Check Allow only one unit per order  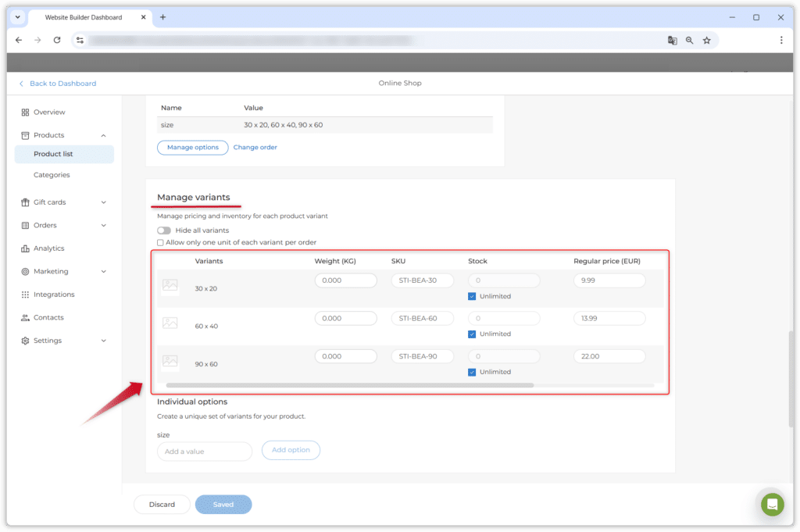[161, 243]
